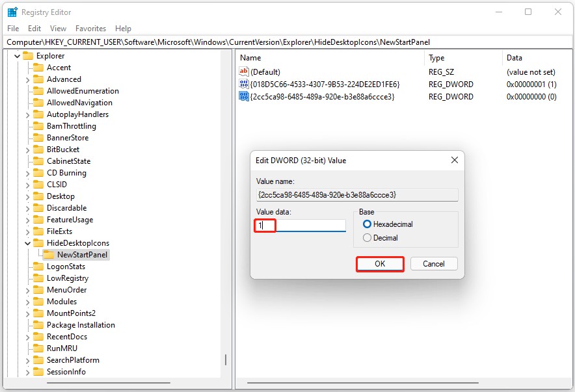Viewport: 575px width, 392px height.
Task: Click the CabinetState folder icon
Action: coord(38,161)
